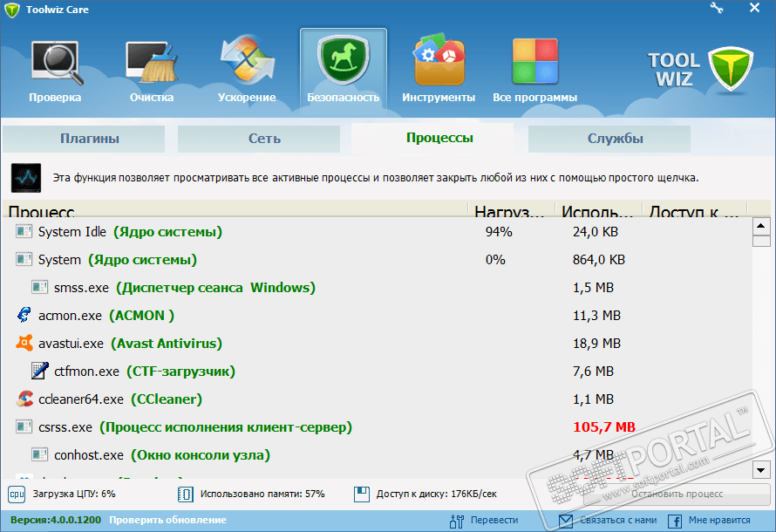Click the Мне нравится link

point(719,520)
